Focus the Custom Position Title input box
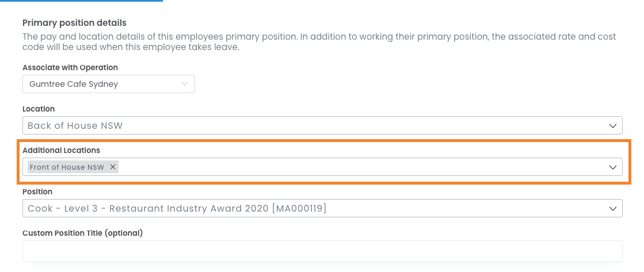Viewport: 644px width, 272px height. (322, 251)
